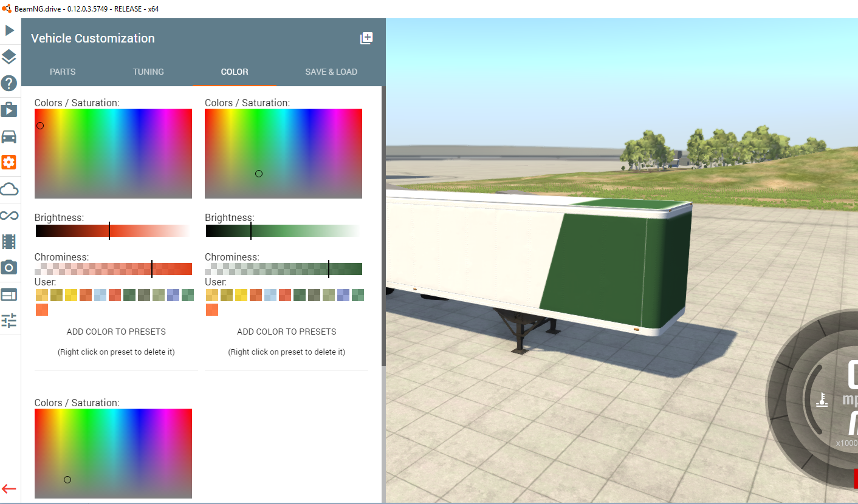Pick a hue in the top-left color field
Screen dimensions: 858x504
pyautogui.click(x=113, y=154)
